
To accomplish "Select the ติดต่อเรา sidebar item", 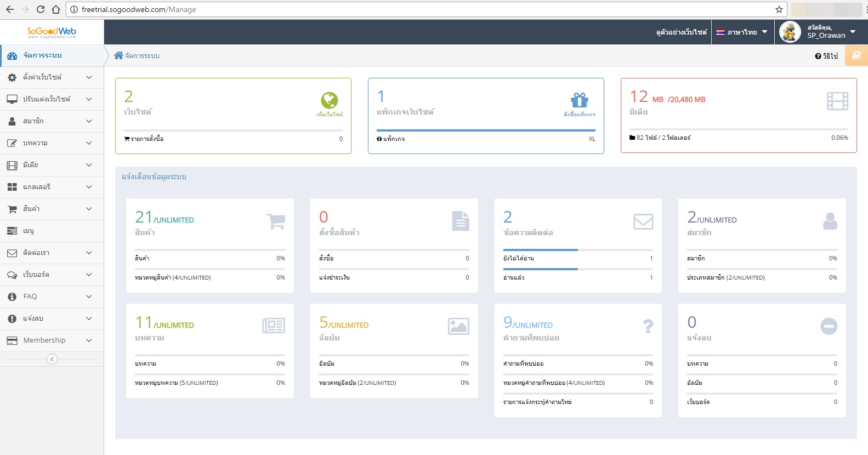I will coord(52,253).
